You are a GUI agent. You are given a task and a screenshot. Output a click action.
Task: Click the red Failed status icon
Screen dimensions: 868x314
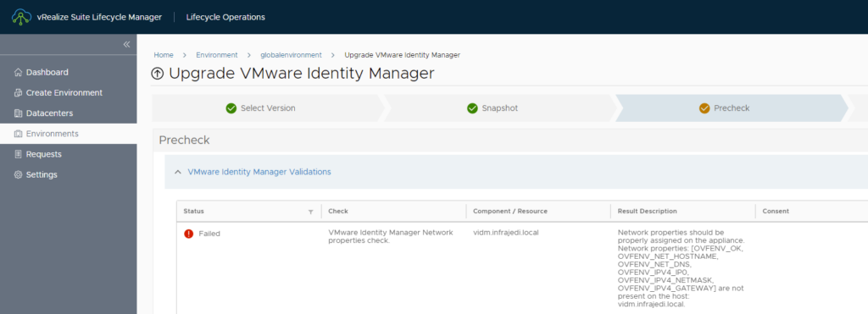189,234
